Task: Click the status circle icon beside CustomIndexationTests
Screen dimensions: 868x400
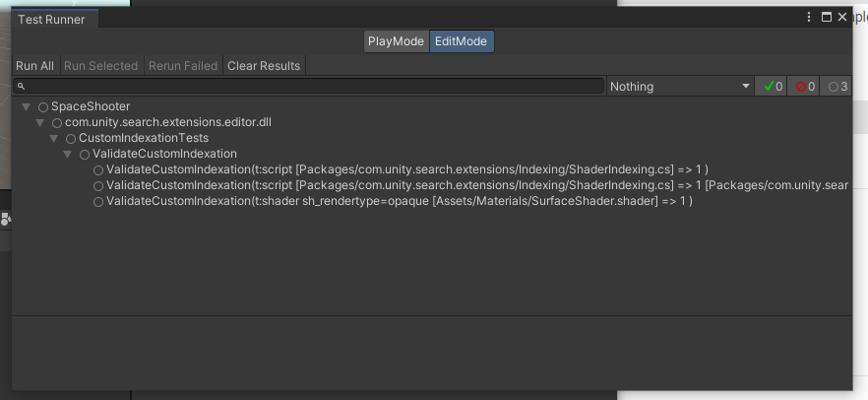Action: [71, 138]
